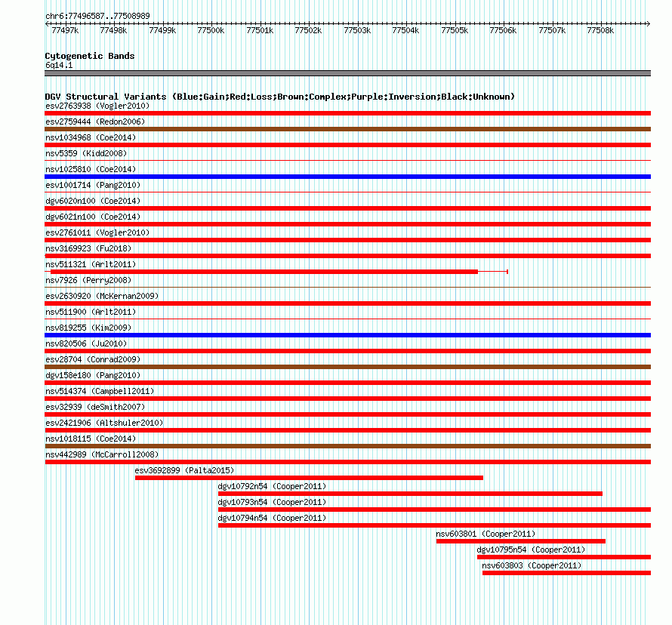Click the chr6:77496587..77508989 region label

click(x=97, y=16)
